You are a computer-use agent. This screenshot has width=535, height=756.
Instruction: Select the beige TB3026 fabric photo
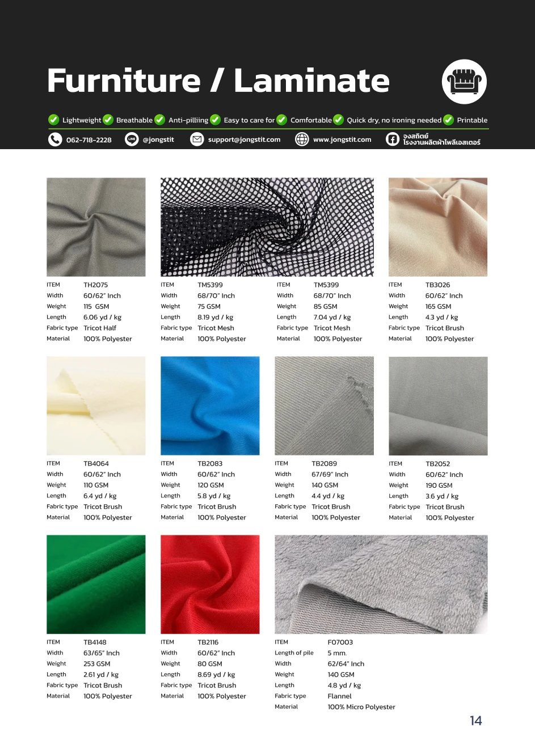pyautogui.click(x=438, y=227)
